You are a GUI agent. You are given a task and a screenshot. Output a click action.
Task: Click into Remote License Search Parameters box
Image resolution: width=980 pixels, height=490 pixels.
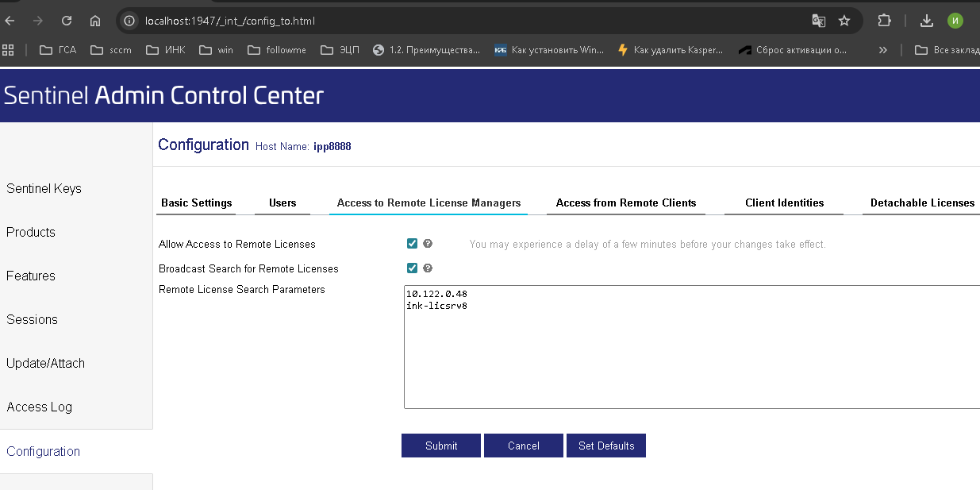click(692, 347)
